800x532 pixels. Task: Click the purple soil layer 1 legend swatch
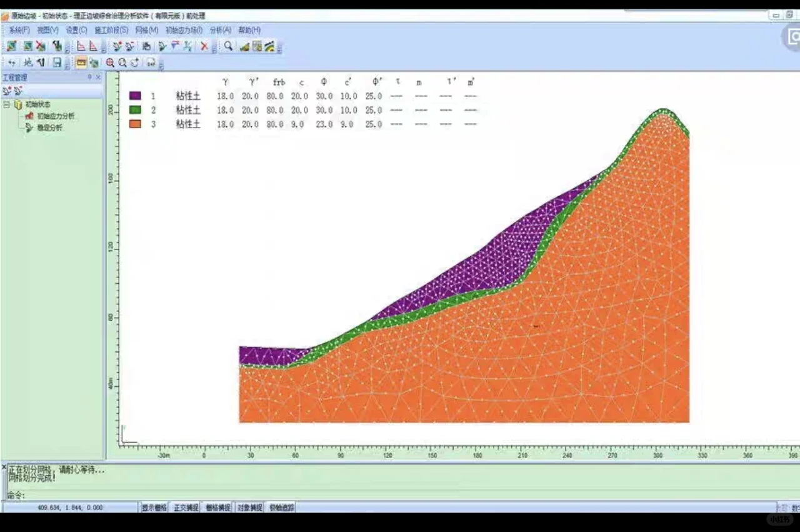point(134,96)
